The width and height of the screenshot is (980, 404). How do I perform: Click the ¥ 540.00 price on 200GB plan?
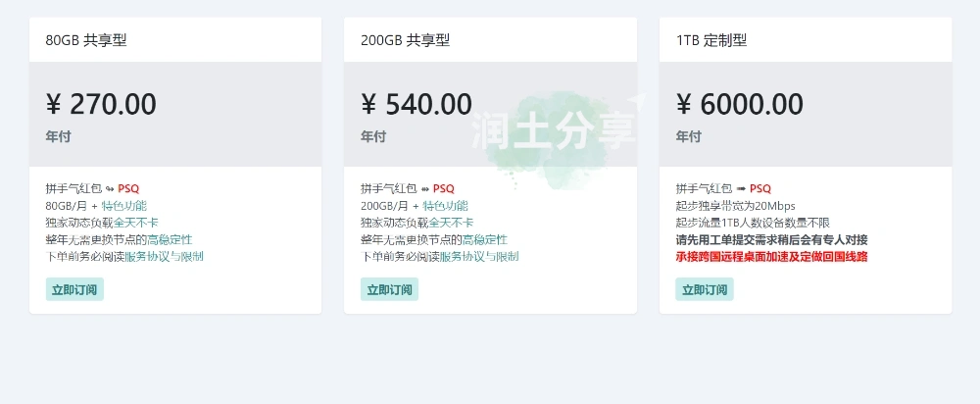(416, 104)
